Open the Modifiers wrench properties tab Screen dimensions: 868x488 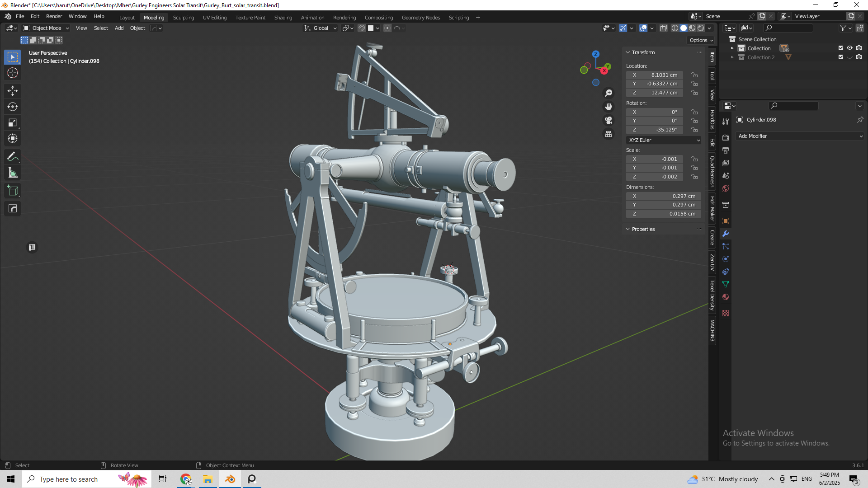(726, 234)
